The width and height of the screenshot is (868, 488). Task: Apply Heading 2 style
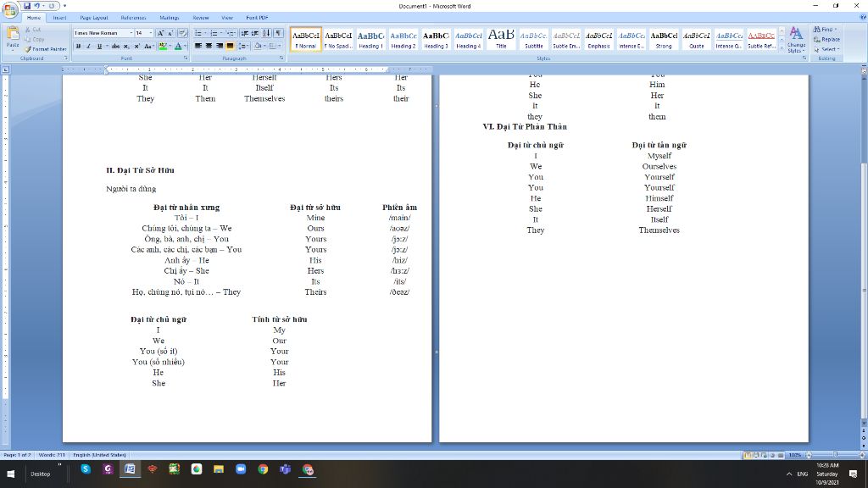pyautogui.click(x=403, y=39)
